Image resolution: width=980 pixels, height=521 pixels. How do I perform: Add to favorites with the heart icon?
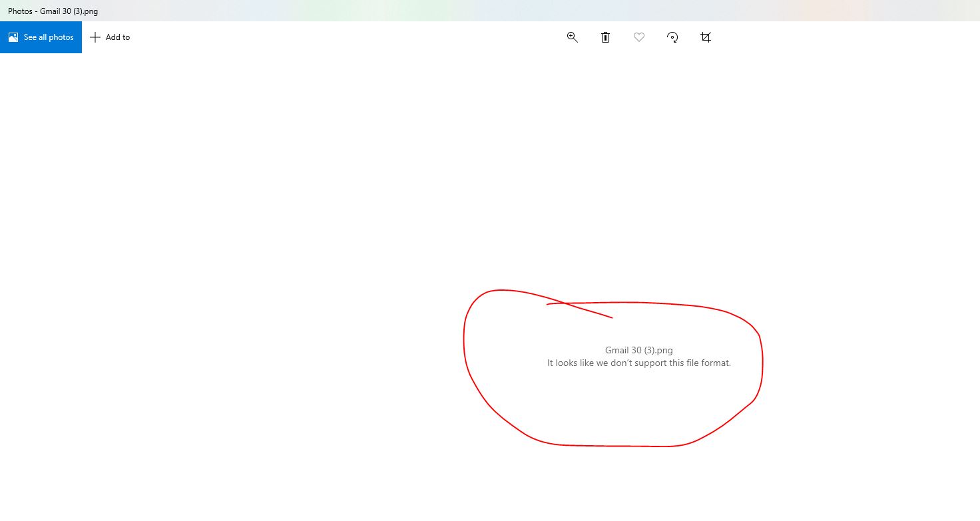pos(639,37)
